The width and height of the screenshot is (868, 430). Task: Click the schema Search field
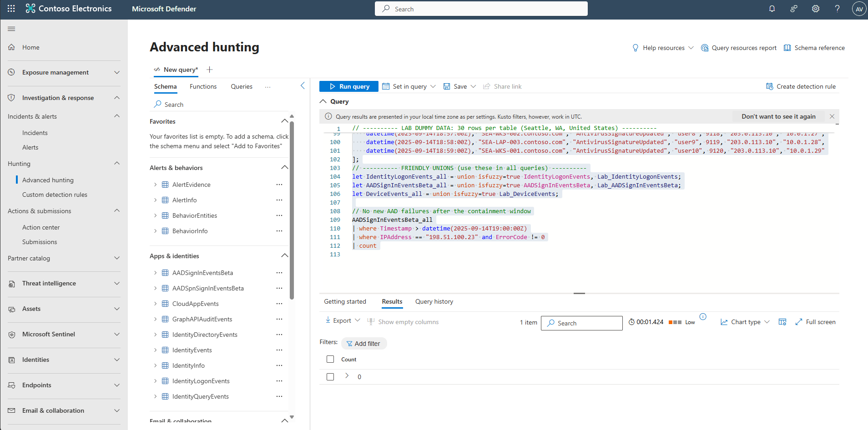coord(220,104)
